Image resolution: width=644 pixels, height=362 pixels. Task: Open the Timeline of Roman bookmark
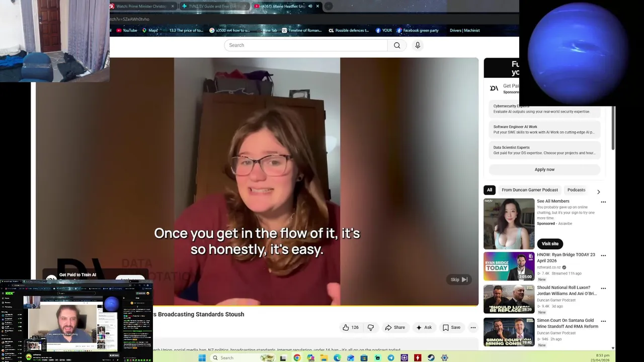[x=302, y=30]
